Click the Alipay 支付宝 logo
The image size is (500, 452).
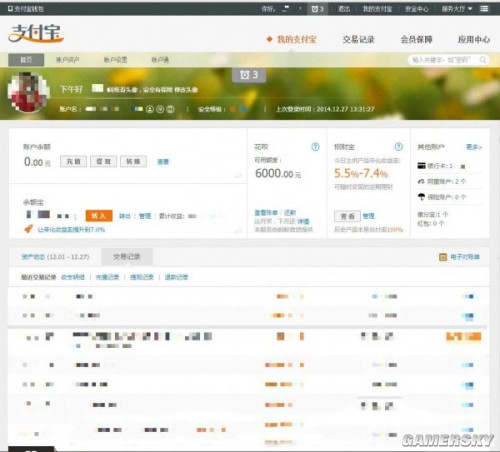click(36, 34)
